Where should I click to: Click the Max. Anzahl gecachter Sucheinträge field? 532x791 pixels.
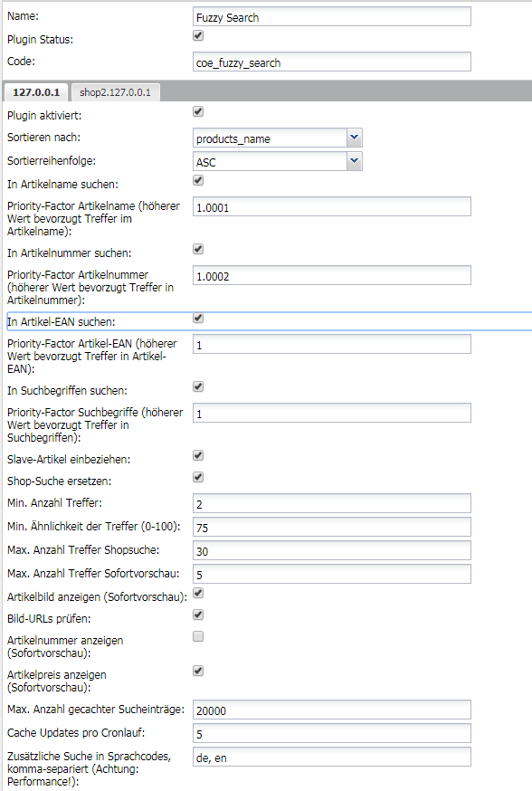(x=332, y=710)
